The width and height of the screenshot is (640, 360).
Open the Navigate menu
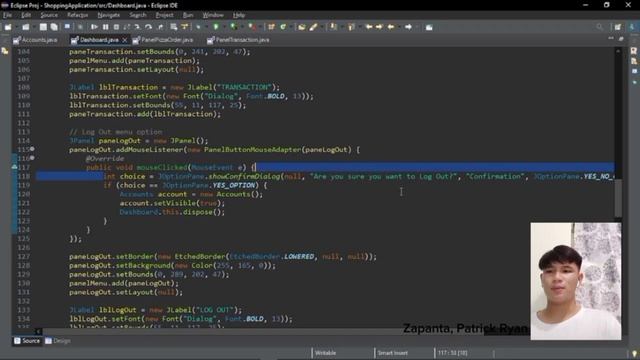coord(109,15)
